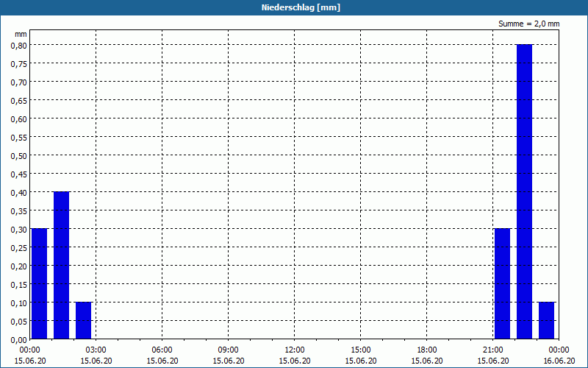Screen dimensions: 588x368
Task: Click the mm unit label above the y-axis
Action: (21, 34)
